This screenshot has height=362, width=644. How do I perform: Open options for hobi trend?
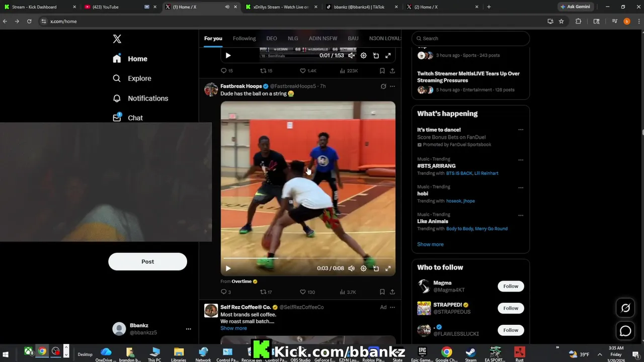click(521, 188)
